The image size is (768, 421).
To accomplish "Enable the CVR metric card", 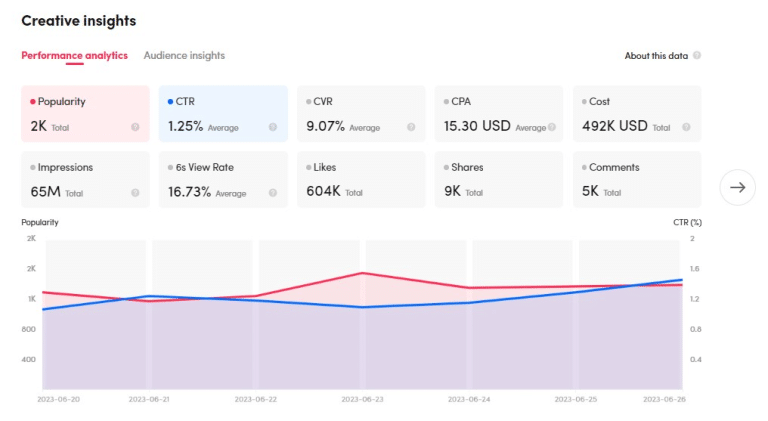I will click(361, 113).
